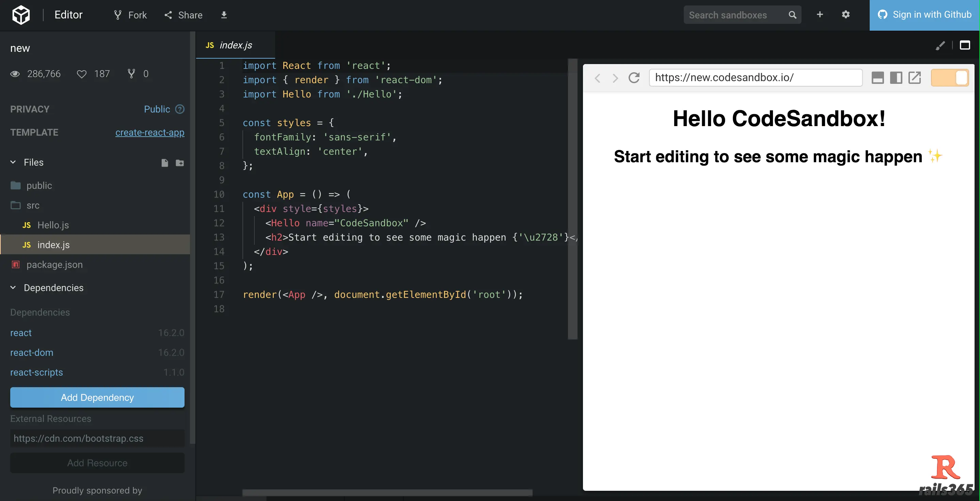Viewport: 980px width, 501px height.
Task: Click the Add Dependency button
Action: click(x=97, y=397)
